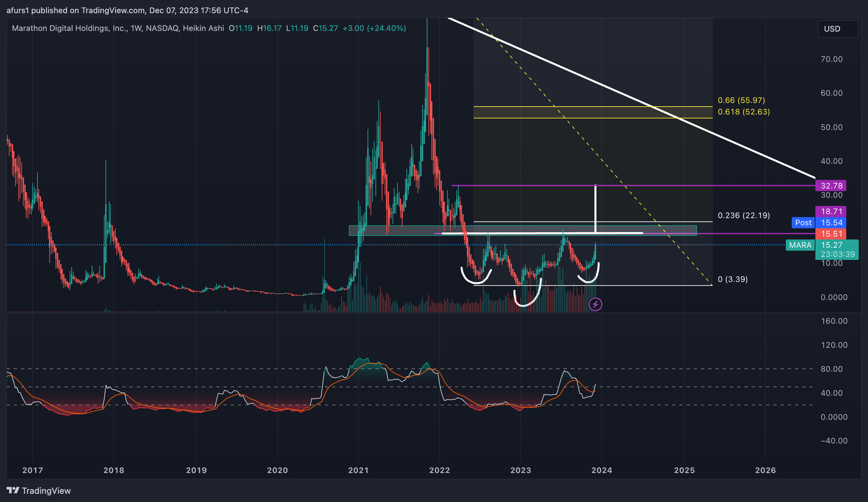Click the 2019 time axis label
The width and height of the screenshot is (868, 502).
(196, 470)
